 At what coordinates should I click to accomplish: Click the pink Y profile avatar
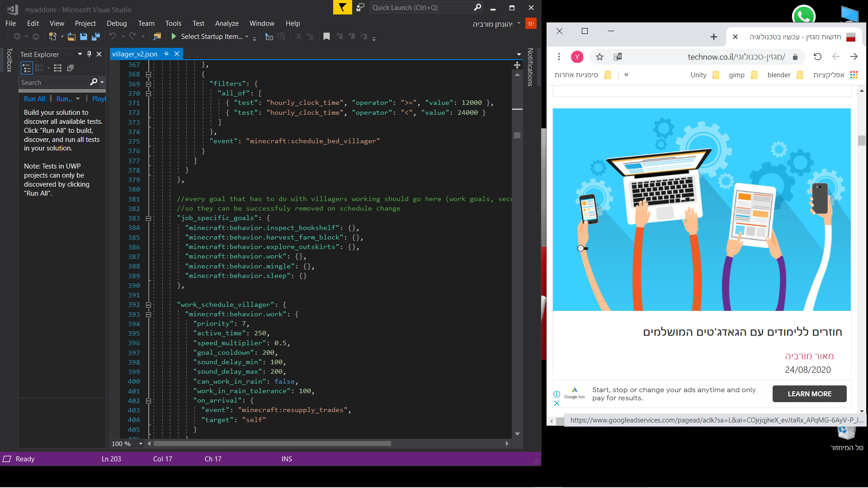[577, 57]
